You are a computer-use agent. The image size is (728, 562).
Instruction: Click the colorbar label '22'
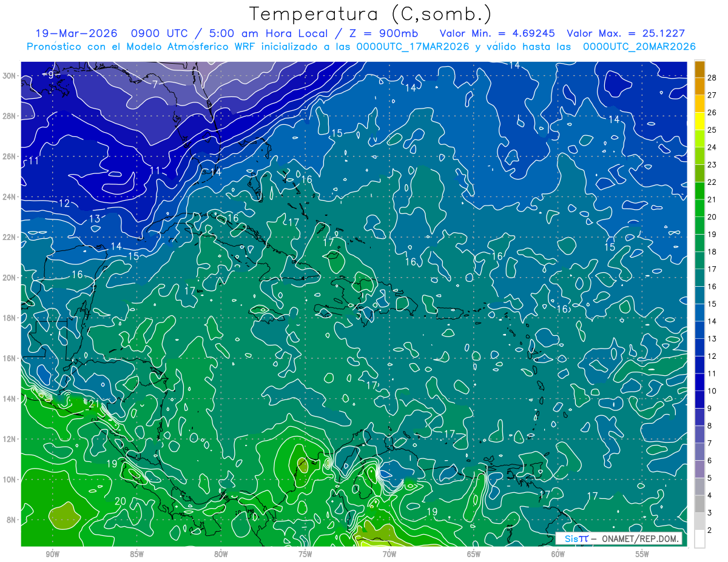(x=712, y=182)
